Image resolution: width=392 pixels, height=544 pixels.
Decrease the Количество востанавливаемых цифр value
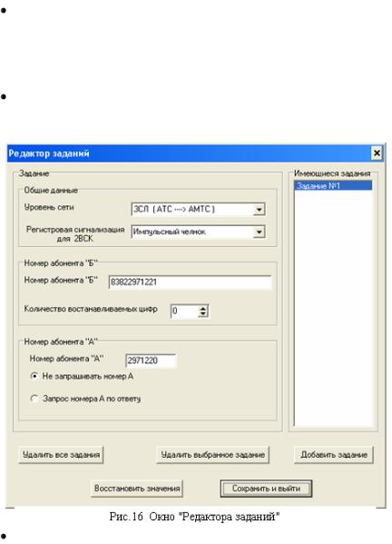click(x=203, y=314)
